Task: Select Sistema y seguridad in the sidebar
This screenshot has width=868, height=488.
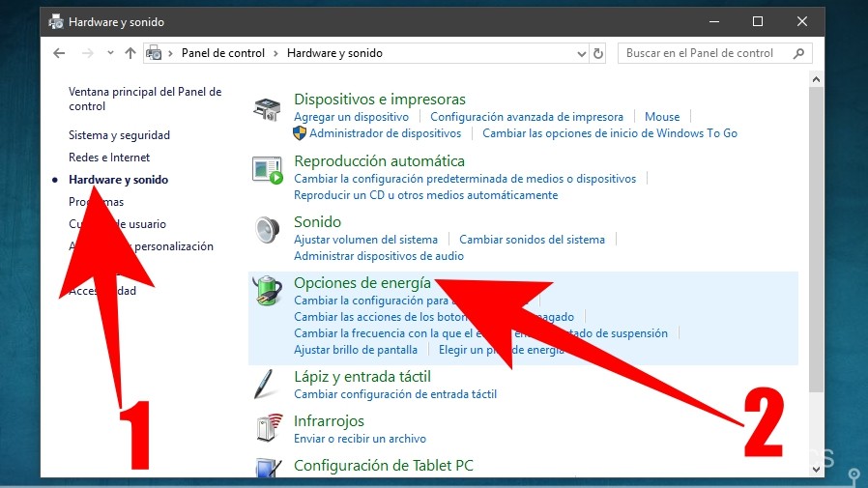Action: (x=119, y=135)
